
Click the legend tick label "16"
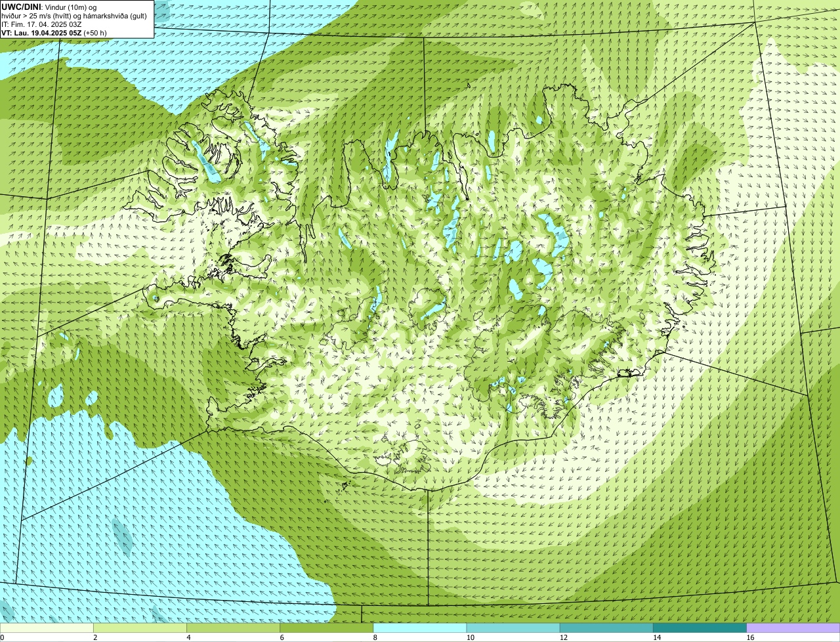tap(750, 637)
